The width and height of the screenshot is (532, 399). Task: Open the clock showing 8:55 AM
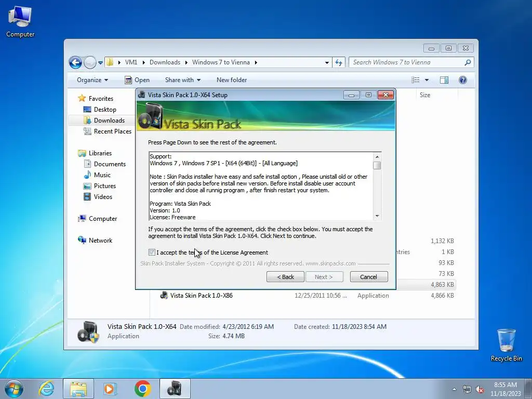[x=505, y=389]
